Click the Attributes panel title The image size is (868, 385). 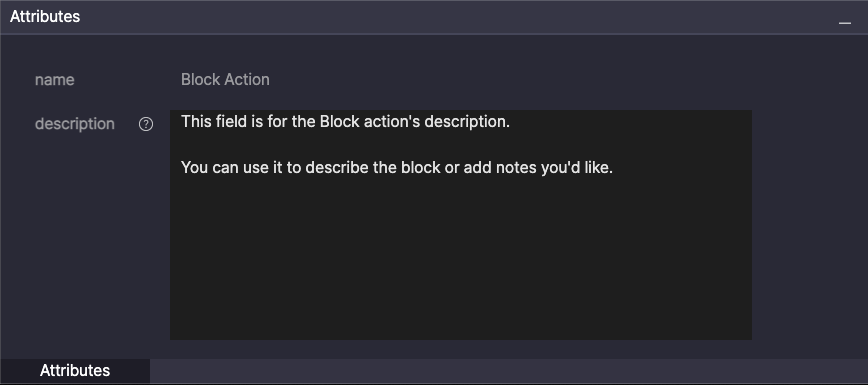(45, 17)
